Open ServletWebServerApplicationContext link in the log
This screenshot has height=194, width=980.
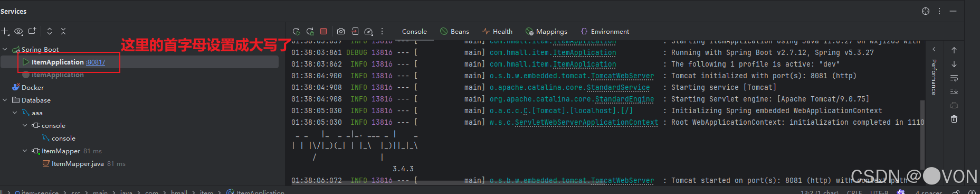[586, 122]
